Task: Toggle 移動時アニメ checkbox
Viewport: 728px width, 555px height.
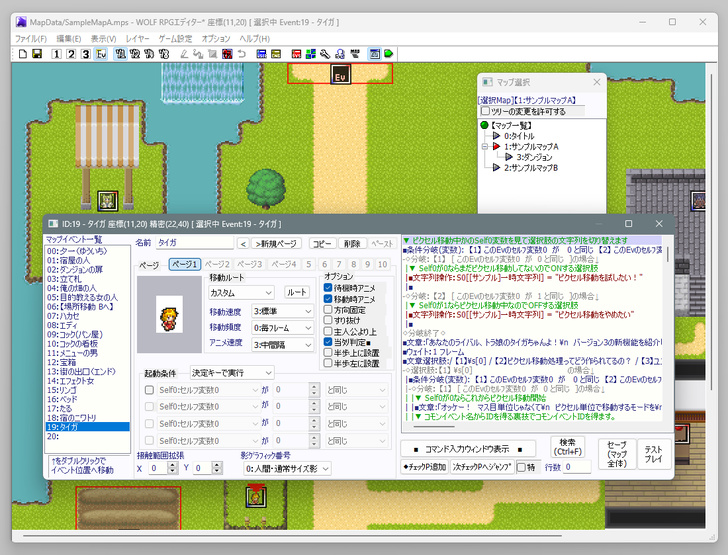Action: (328, 299)
